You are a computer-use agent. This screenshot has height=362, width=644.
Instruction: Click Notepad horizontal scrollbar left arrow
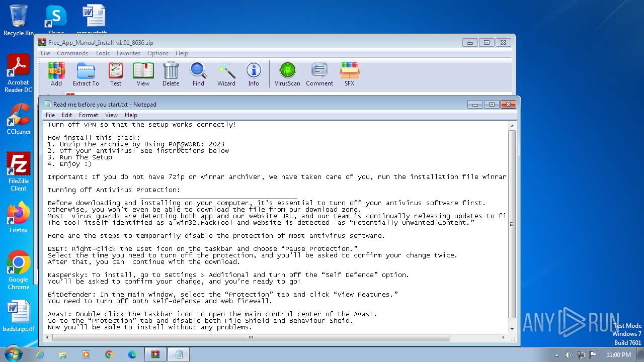[47, 337]
